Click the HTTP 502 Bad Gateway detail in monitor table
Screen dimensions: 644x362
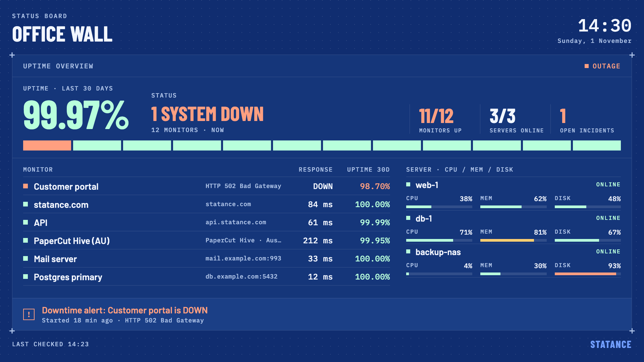click(x=243, y=186)
